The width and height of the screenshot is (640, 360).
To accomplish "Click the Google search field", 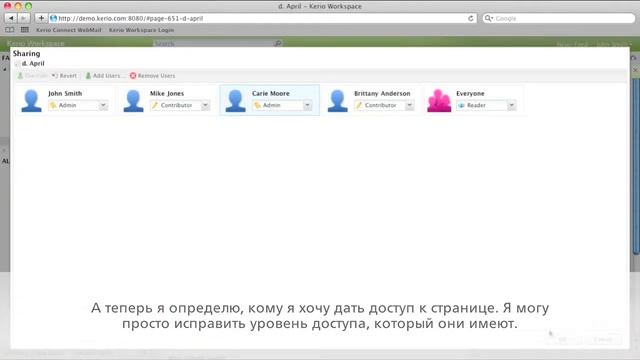I will (559, 18).
